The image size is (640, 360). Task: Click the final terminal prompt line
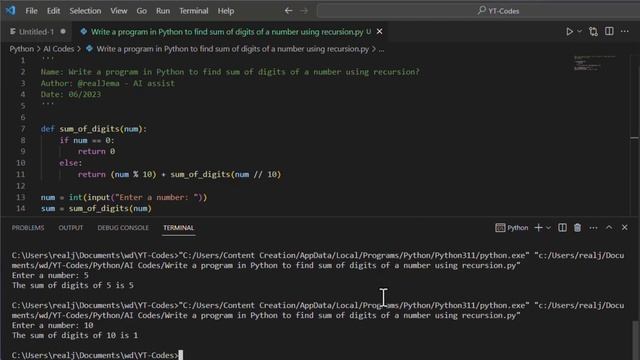tap(97, 355)
